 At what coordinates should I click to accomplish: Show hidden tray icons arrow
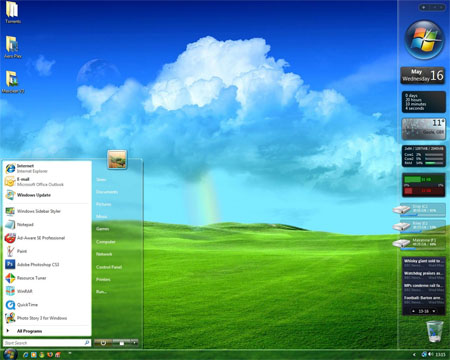pos(414,354)
